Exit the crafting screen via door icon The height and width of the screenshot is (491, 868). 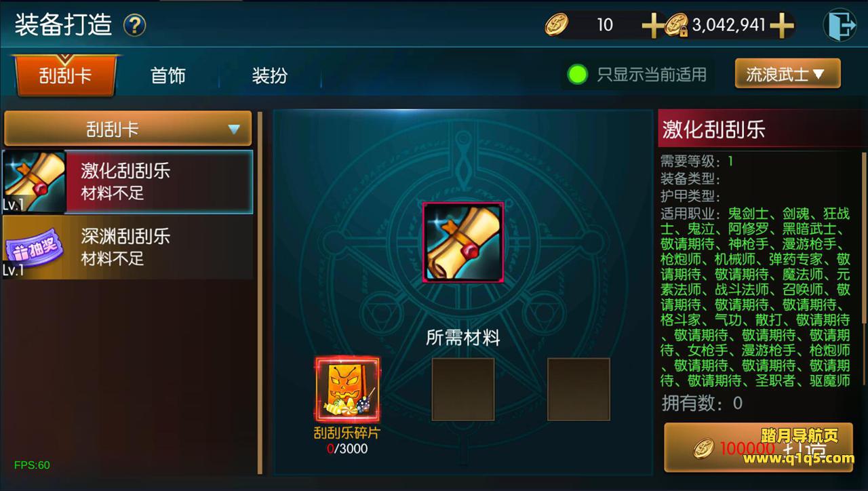pos(840,26)
